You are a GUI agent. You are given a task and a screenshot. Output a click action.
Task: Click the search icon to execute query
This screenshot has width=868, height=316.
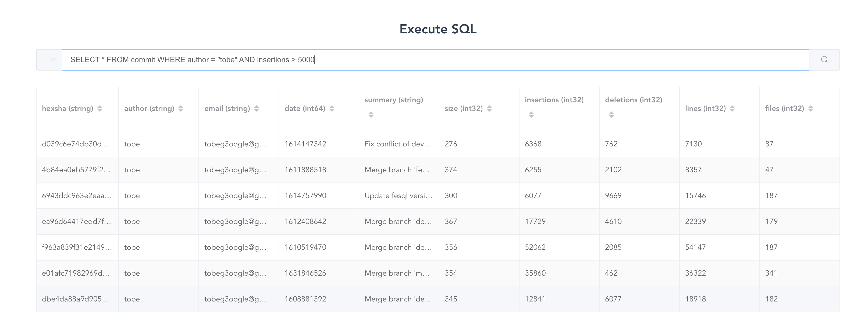824,60
